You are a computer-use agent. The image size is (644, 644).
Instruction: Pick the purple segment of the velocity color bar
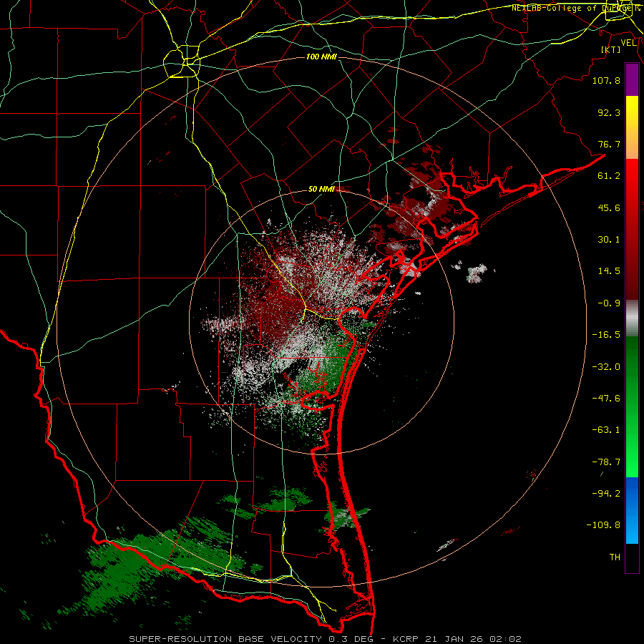632,80
